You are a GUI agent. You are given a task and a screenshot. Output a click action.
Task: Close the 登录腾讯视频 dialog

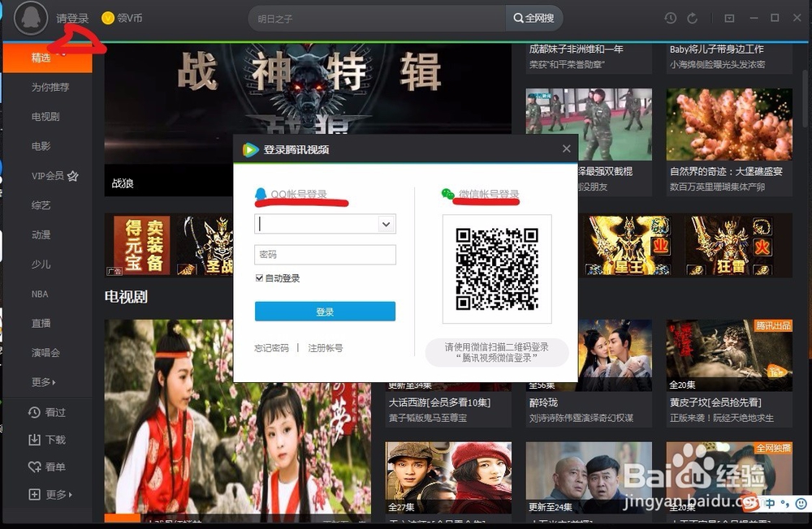[x=567, y=149]
